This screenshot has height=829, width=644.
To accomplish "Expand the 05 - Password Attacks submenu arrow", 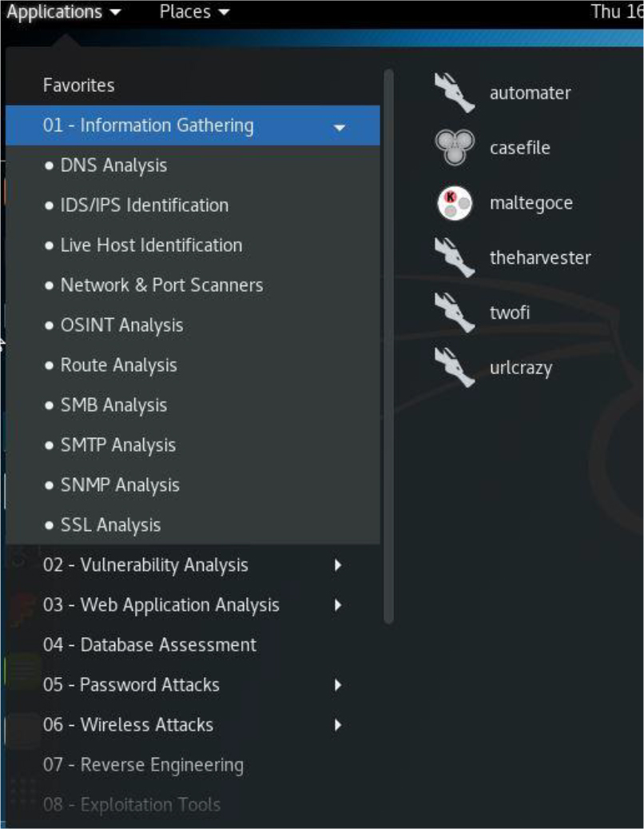I will (338, 685).
